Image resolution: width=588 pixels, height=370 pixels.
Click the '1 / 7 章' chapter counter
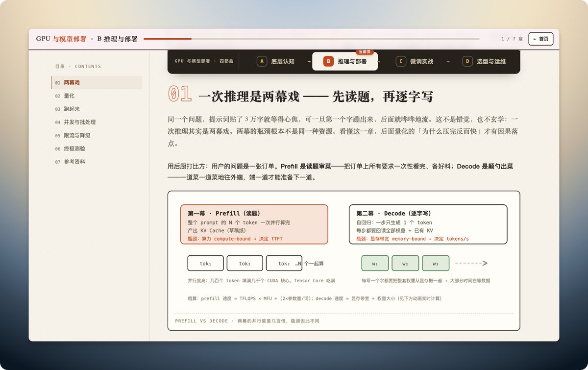[x=512, y=39]
